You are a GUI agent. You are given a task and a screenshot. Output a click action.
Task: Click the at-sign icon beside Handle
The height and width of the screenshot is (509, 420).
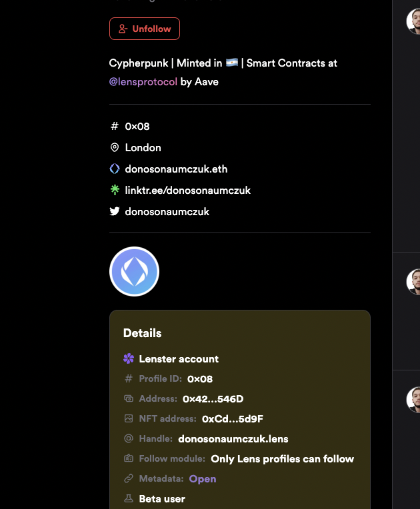[x=129, y=438]
